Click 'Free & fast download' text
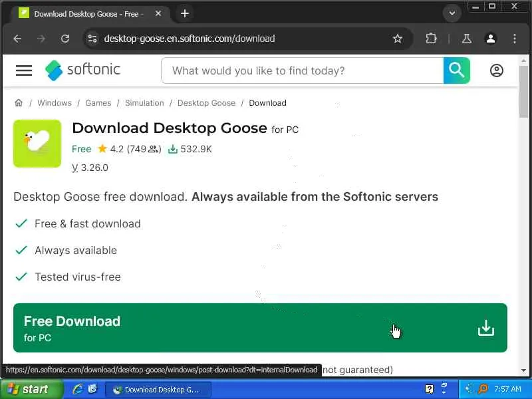The height and width of the screenshot is (399, 532). [88, 223]
